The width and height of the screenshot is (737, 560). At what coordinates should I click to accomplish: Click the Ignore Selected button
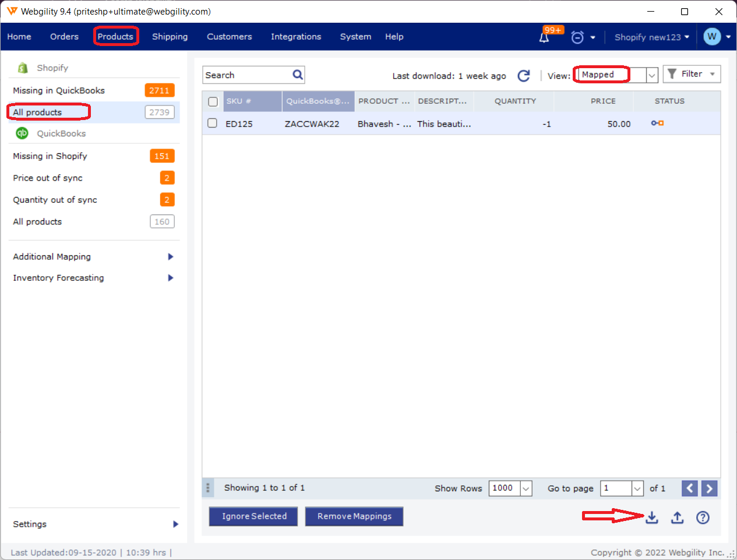click(254, 516)
